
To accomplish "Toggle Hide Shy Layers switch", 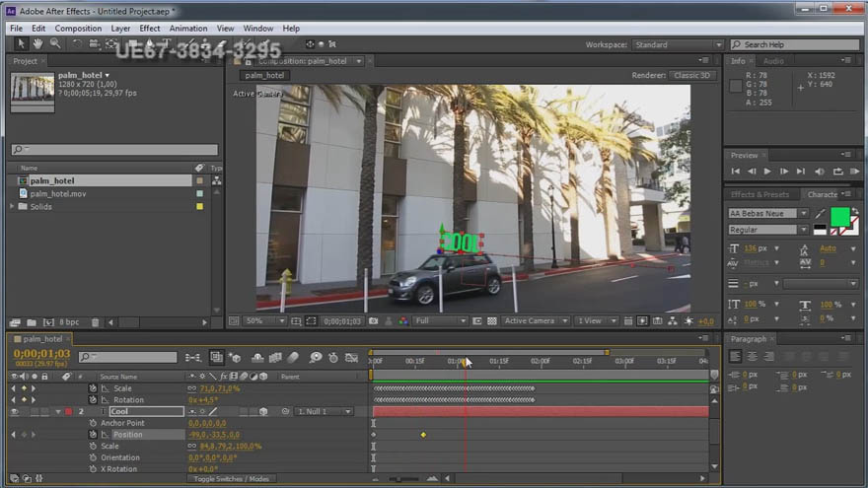I will [257, 358].
